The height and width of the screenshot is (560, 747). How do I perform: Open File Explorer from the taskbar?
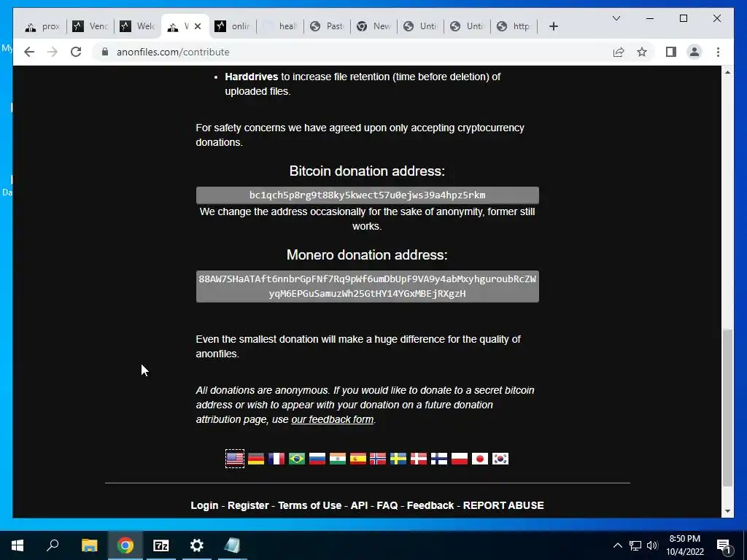[89, 545]
